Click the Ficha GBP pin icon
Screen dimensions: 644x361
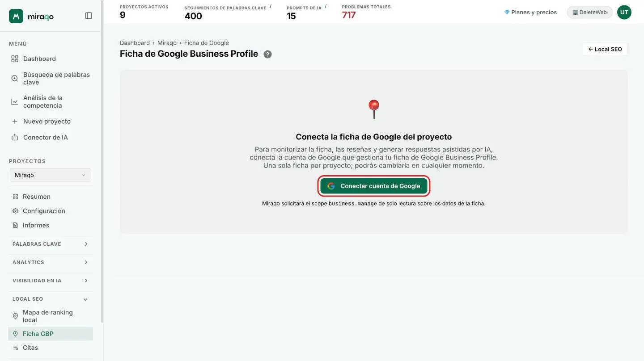click(16, 334)
